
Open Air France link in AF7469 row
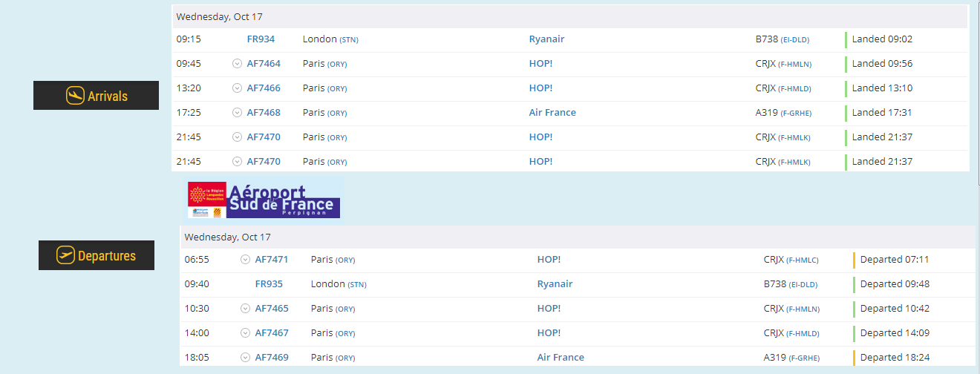coord(561,358)
